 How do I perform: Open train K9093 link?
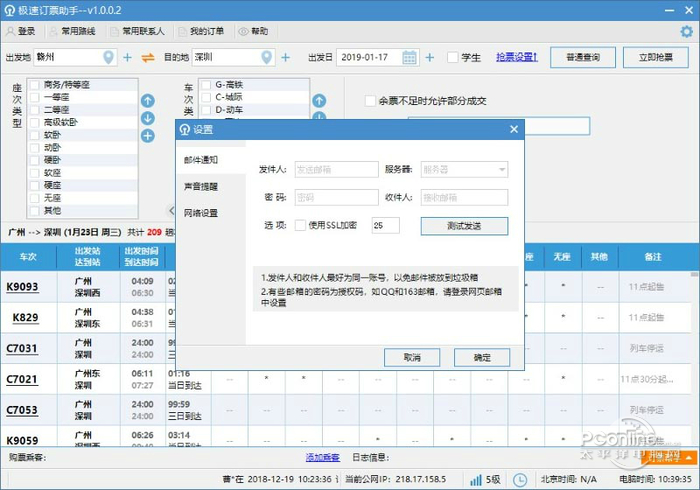pos(22,287)
